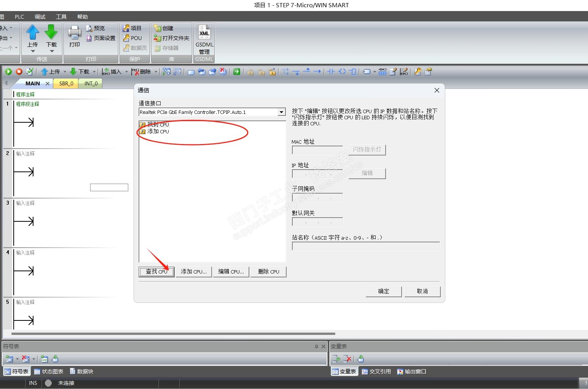Open the 工具 menu
The width and height of the screenshot is (588, 389).
(x=61, y=17)
